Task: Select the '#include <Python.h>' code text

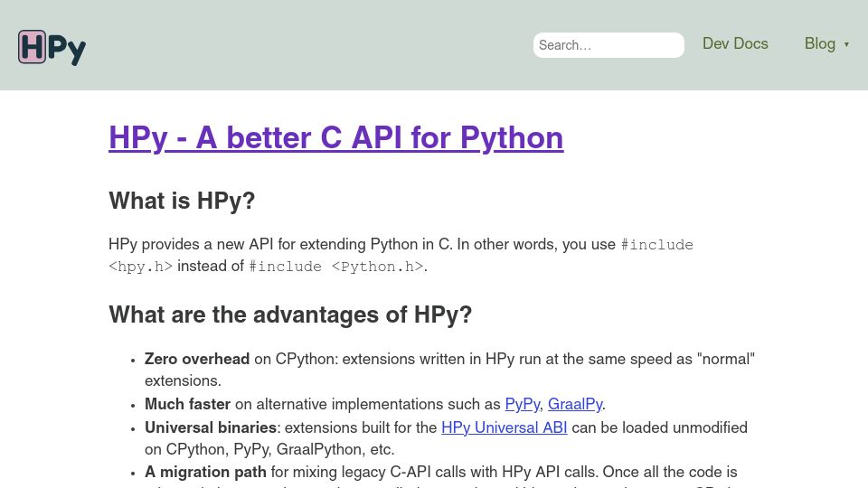Action: tap(336, 267)
